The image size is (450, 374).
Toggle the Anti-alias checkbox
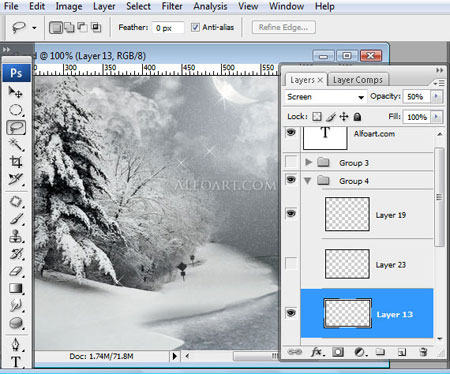click(195, 27)
